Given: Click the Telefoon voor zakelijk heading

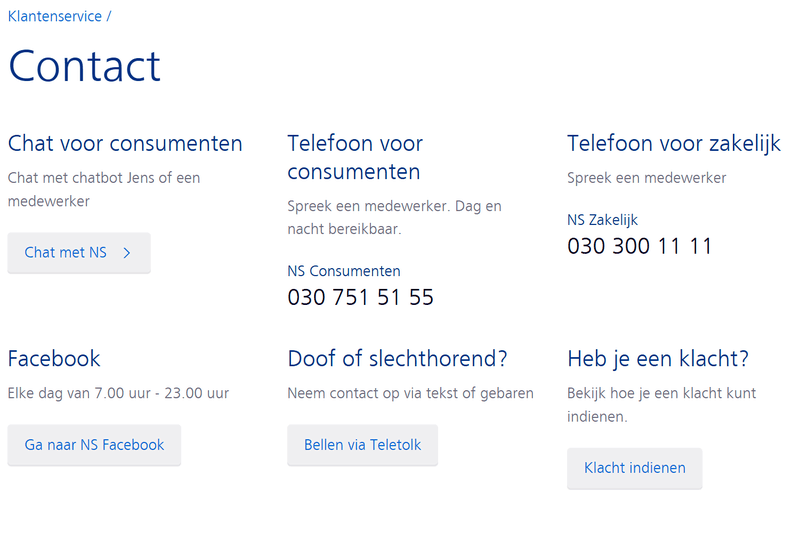Looking at the screenshot, I should pos(673,143).
